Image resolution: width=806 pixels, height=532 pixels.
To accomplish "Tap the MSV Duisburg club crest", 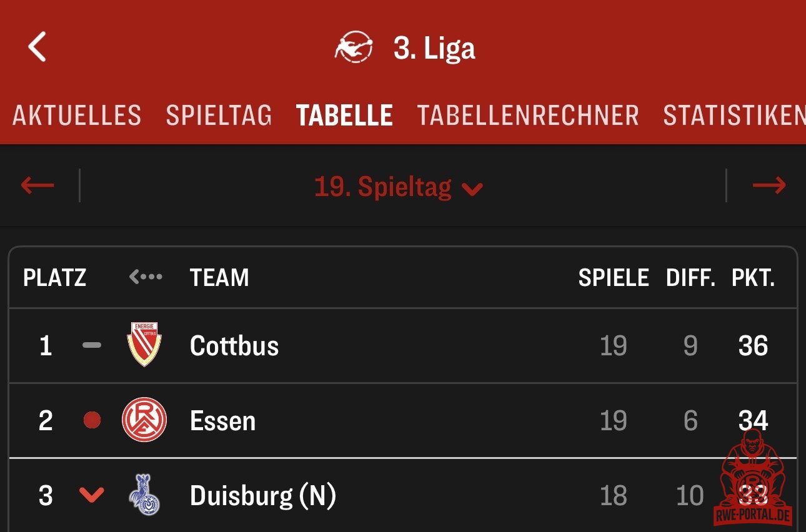I will (x=144, y=495).
